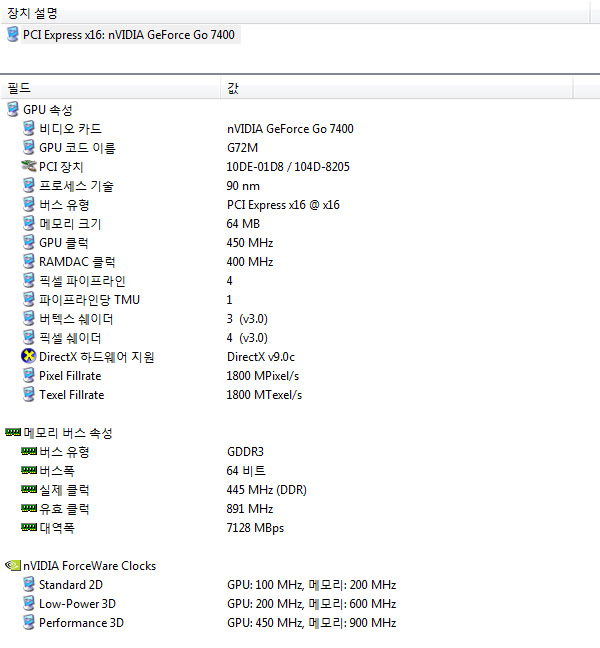
Task: Click the Performance 3D row icon
Action: 29,623
